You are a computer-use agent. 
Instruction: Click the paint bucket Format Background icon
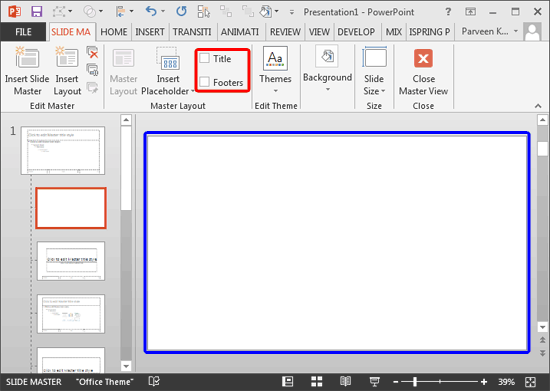click(266, 12)
